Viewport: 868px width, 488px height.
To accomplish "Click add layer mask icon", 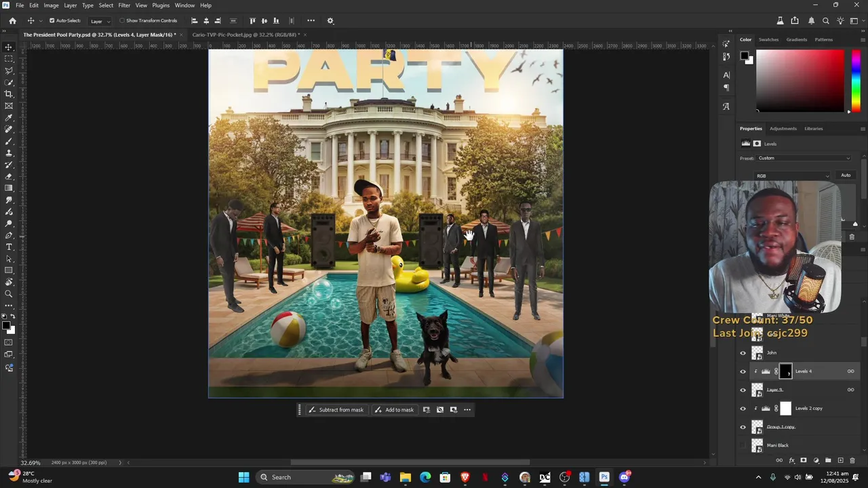I will tap(804, 460).
